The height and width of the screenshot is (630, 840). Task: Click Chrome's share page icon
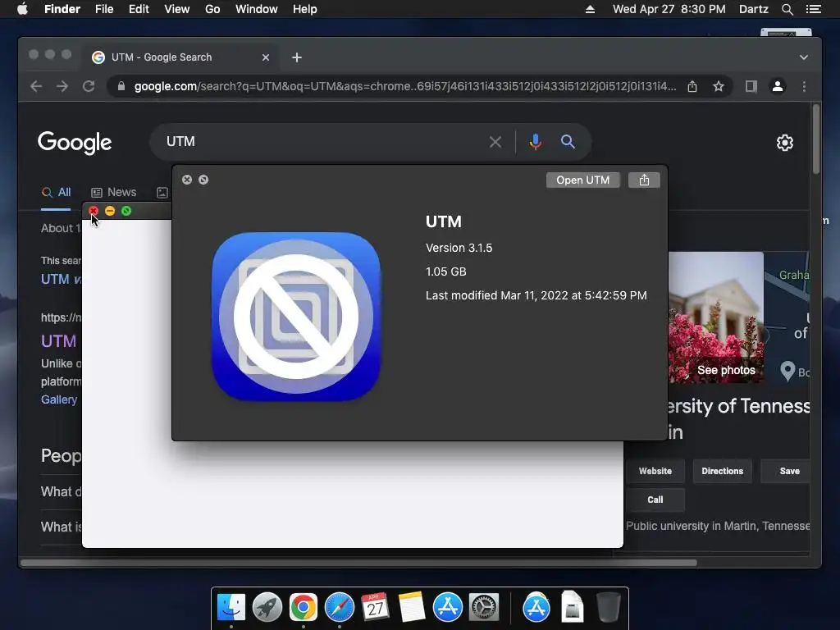[x=692, y=86]
